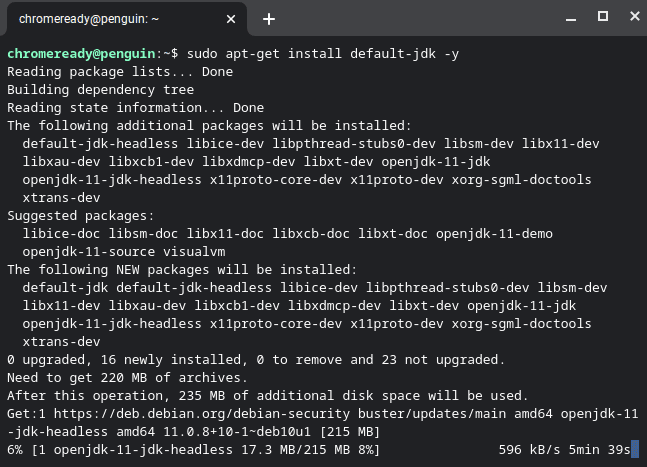Close the chromeready@penguin tab

[231, 19]
